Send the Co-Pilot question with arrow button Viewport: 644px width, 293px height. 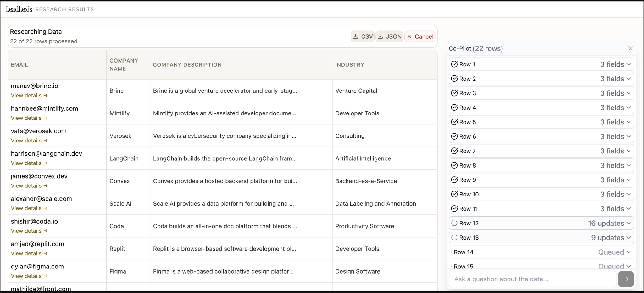[x=626, y=279]
